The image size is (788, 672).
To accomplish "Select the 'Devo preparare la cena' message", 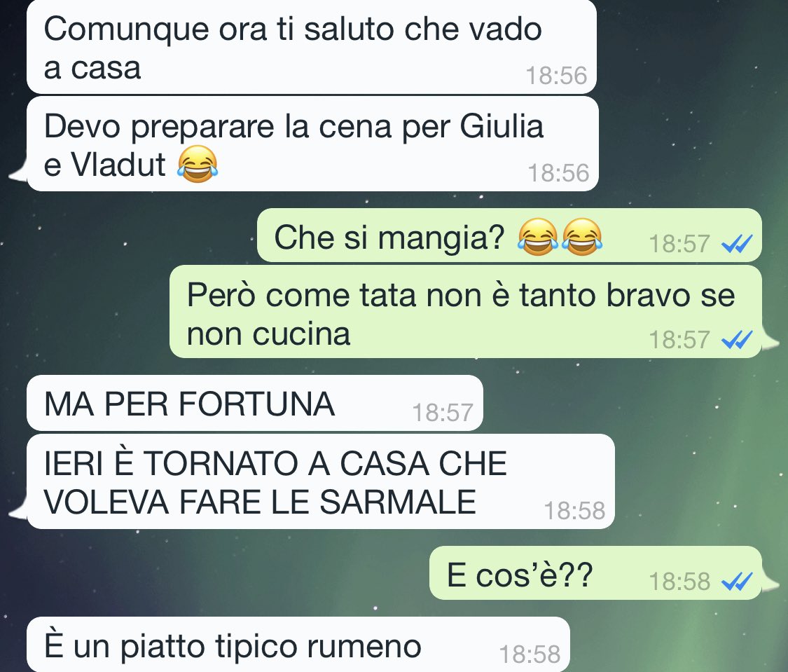I will pyautogui.click(x=312, y=144).
